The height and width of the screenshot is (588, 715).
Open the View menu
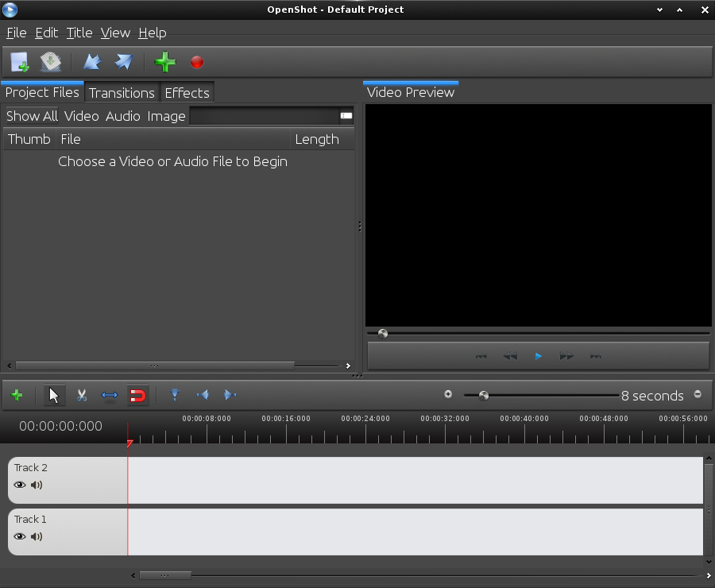(115, 33)
